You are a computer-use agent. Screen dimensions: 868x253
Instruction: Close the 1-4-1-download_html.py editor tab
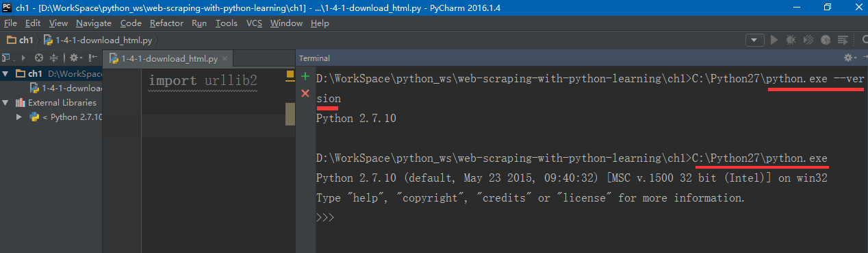225,59
